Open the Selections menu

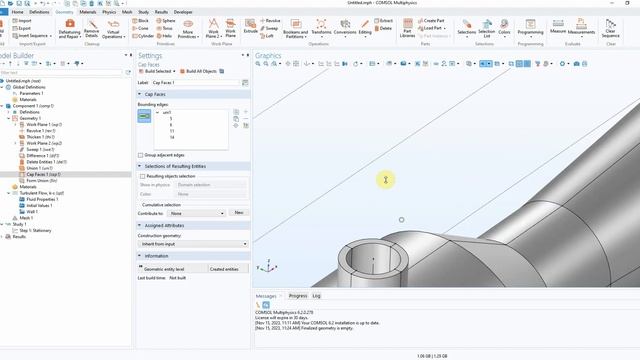pos(466,29)
